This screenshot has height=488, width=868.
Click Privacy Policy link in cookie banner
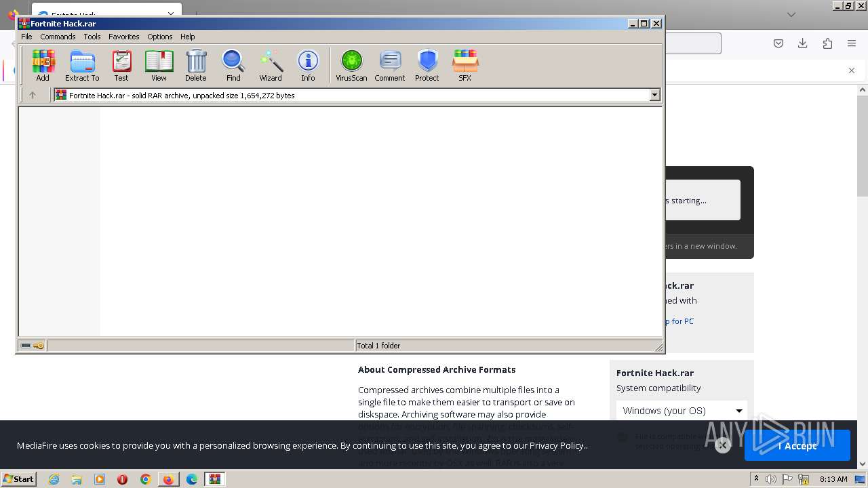coord(557,445)
